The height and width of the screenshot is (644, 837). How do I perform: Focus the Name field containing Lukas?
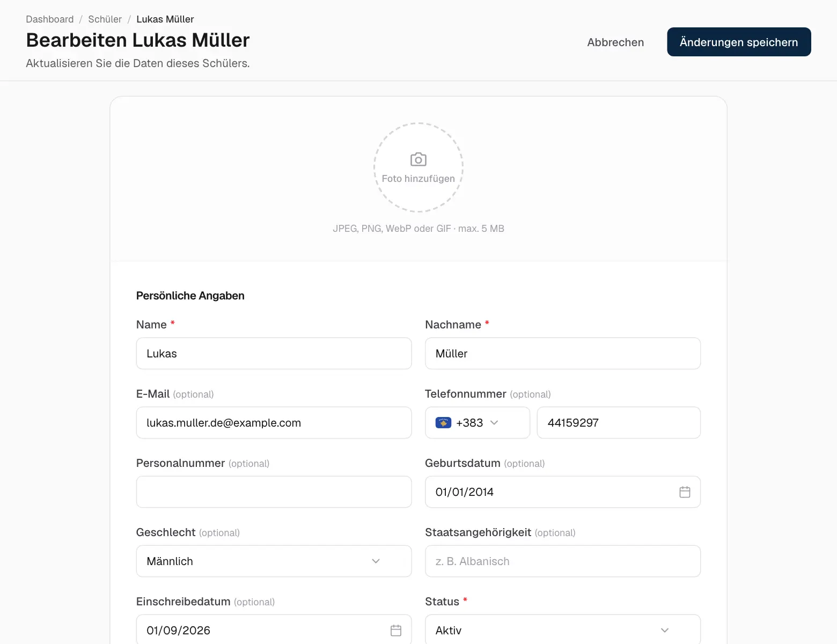point(274,354)
